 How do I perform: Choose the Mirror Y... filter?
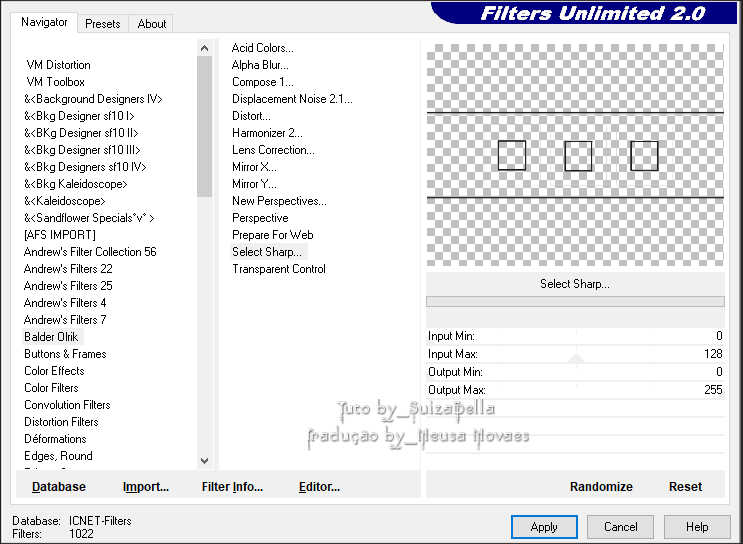(254, 184)
